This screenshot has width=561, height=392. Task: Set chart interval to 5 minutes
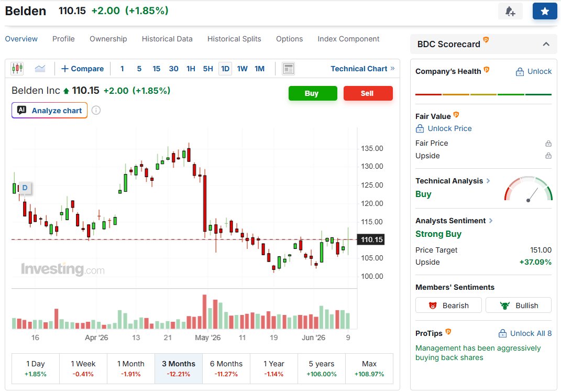(139, 68)
